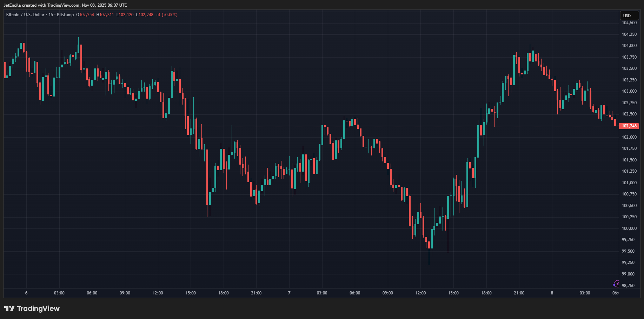Viewport: 644px width, 319px height.
Task: Click the day 6 marker on time axis
Action: [x=26, y=293]
